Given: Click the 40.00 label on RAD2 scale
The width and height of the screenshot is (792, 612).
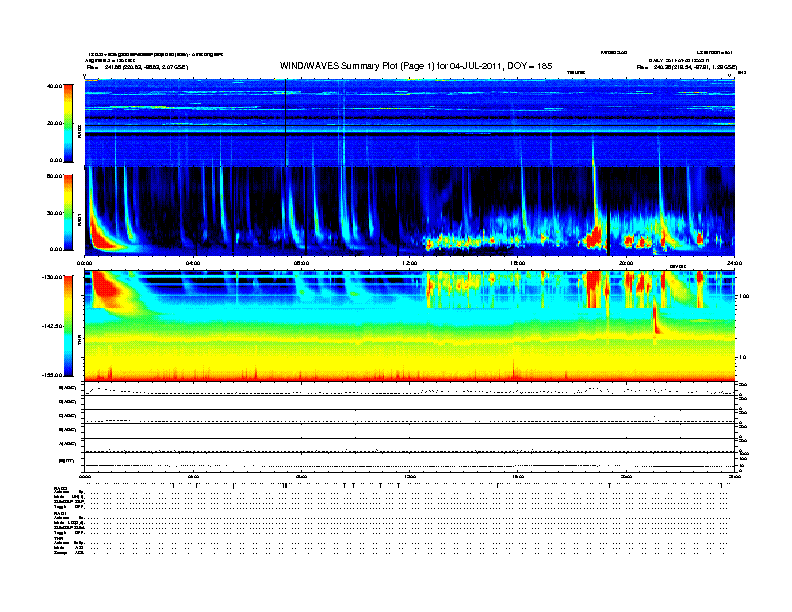Looking at the screenshot, I should pos(54,86).
